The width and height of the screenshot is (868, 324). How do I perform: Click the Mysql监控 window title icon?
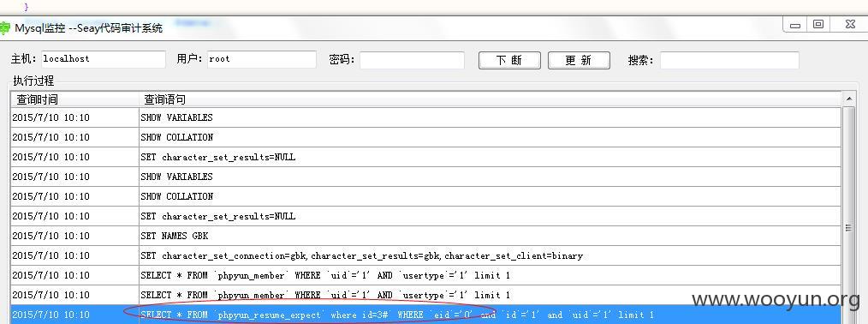[x=5, y=27]
